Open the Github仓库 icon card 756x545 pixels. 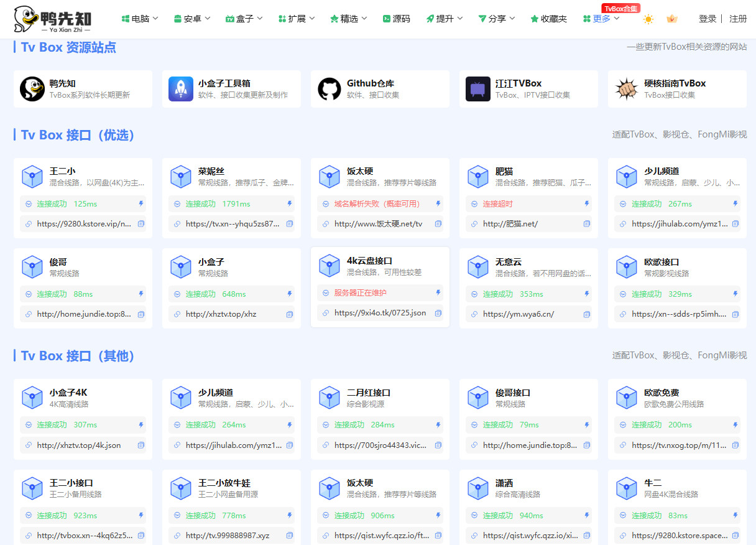(x=330, y=89)
